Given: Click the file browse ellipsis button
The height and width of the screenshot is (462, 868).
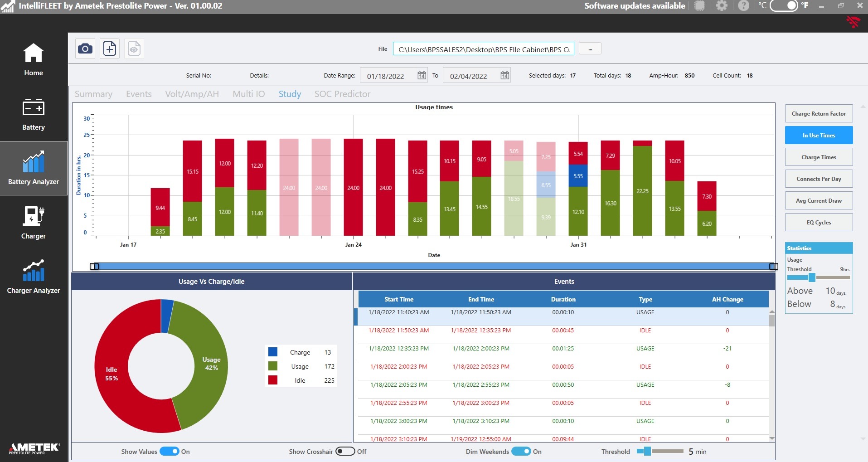Looking at the screenshot, I should 590,49.
